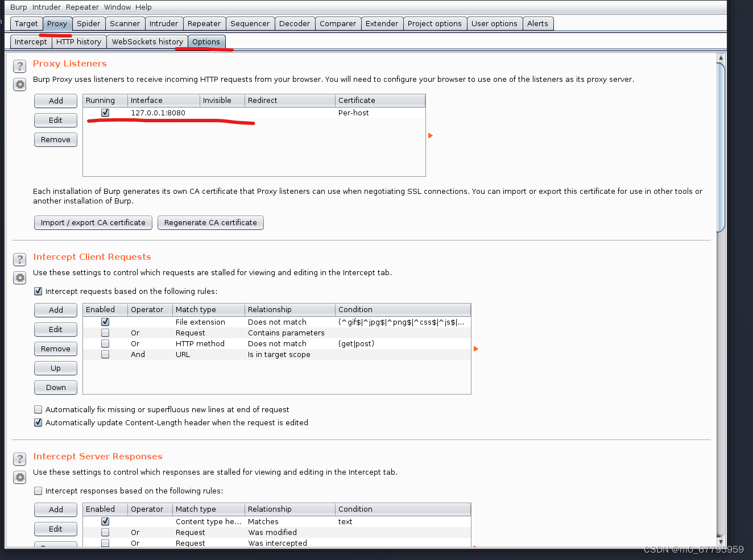Open the Window menu
Image resolution: width=753 pixels, height=560 pixels.
(117, 7)
